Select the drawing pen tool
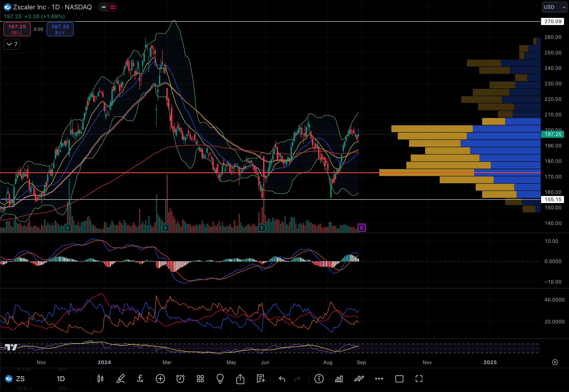 point(121,379)
